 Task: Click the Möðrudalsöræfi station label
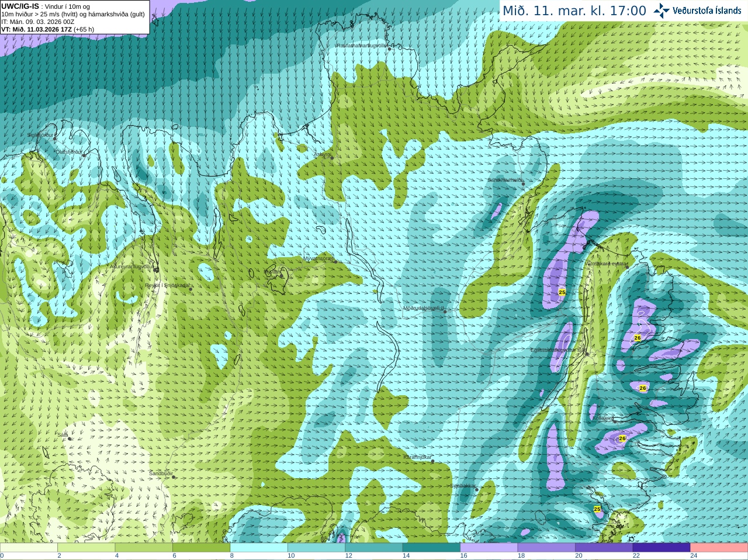(423, 308)
